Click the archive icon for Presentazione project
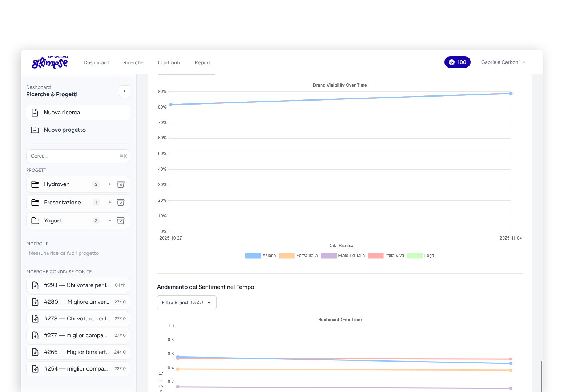Viewport: 564px width, 392px height. [121, 203]
